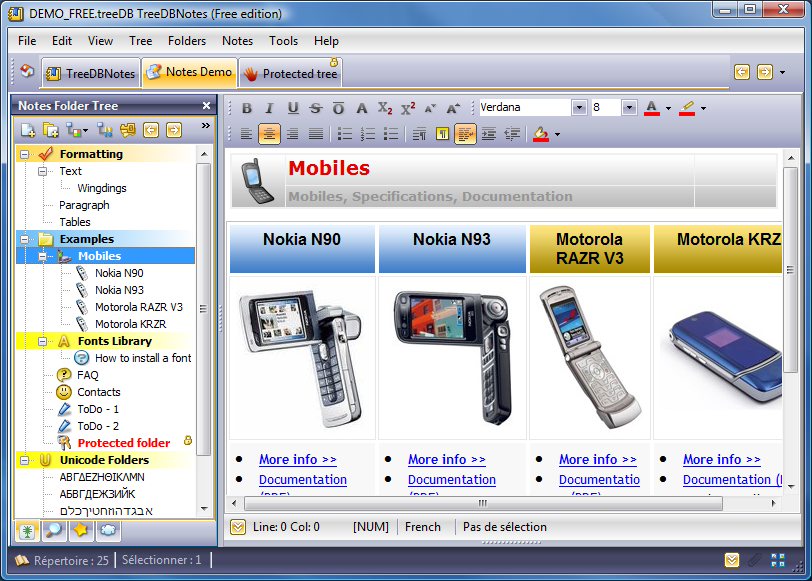The width and height of the screenshot is (812, 581).
Task: Show more folder tree toolbar buttons
Action: pyautogui.click(x=206, y=126)
